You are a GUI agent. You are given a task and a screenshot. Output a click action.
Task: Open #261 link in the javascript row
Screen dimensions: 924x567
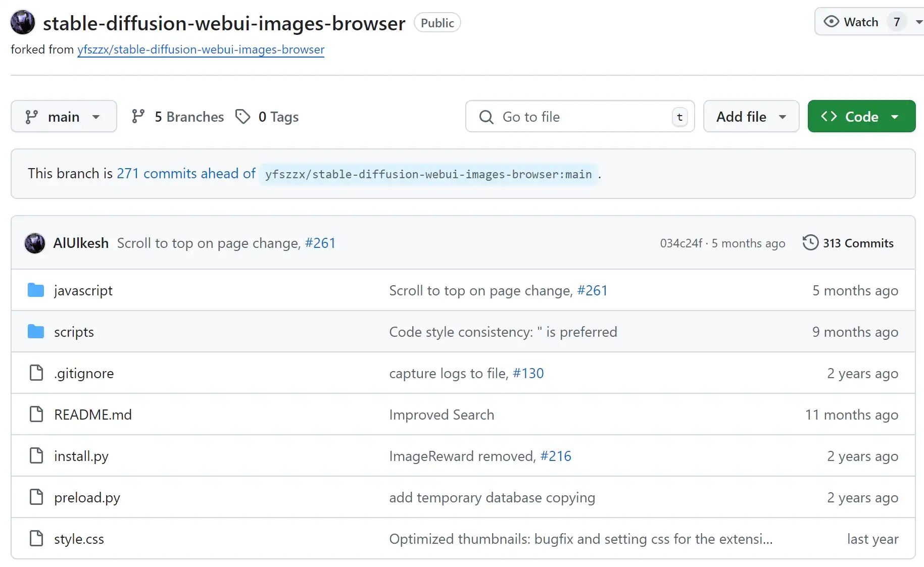pos(592,291)
